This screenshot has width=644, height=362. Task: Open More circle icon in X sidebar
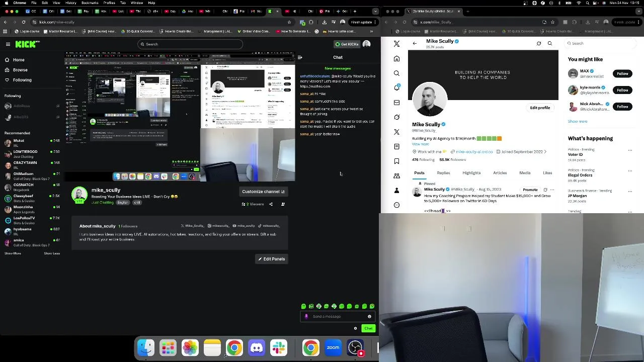pyautogui.click(x=396, y=205)
